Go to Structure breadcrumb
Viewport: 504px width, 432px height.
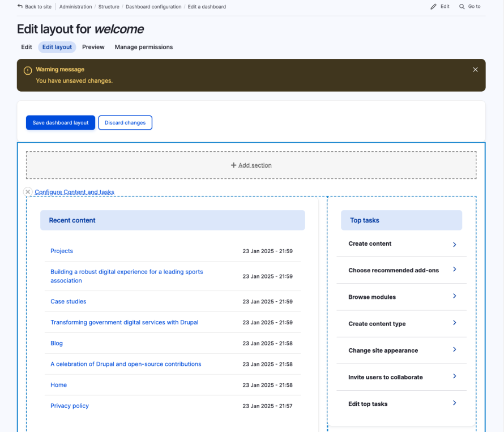(x=109, y=7)
